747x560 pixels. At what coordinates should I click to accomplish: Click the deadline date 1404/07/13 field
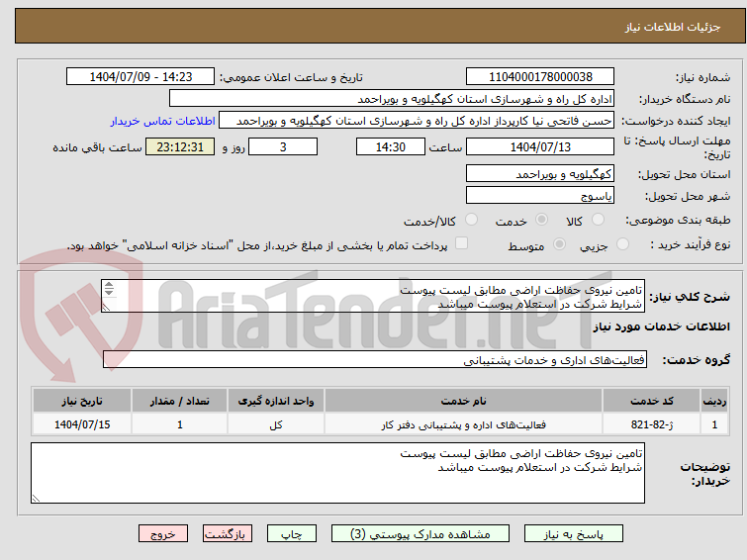point(540,146)
